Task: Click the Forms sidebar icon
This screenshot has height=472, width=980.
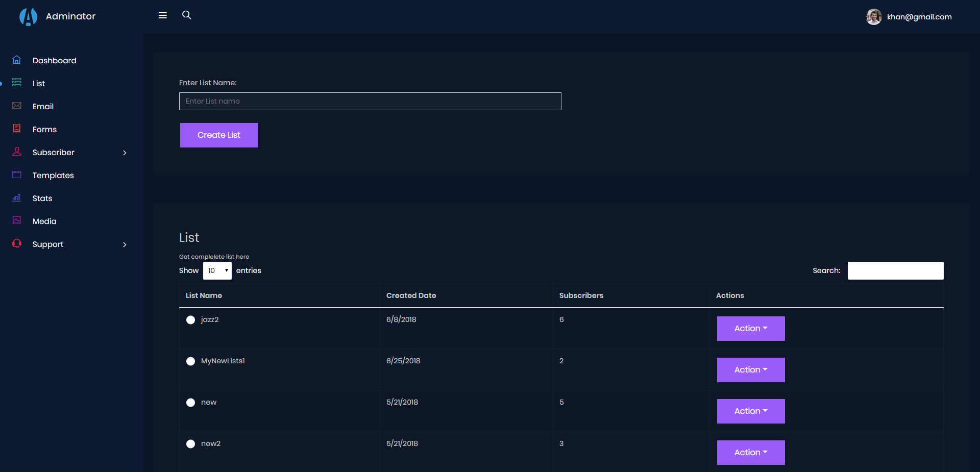Action: (x=17, y=129)
